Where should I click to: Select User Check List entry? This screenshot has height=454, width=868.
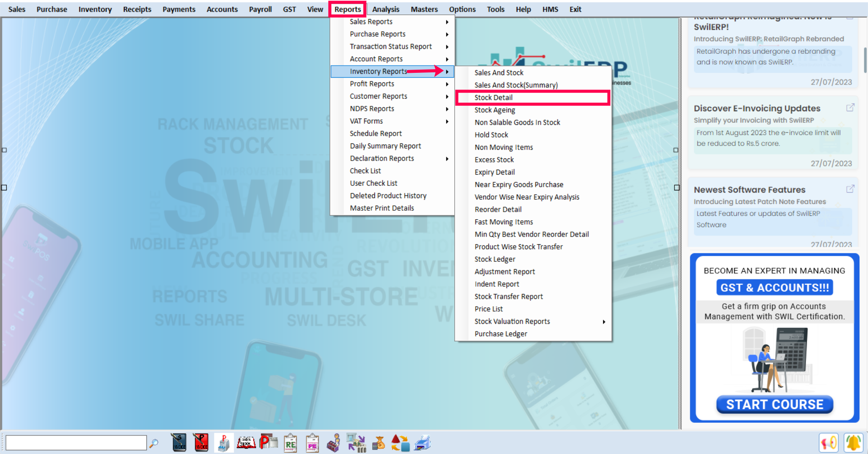(x=392, y=184)
